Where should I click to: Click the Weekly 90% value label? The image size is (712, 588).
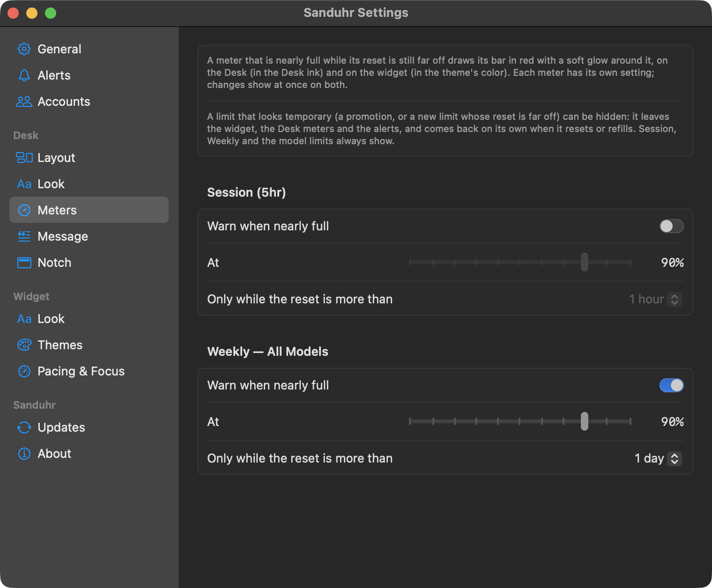[672, 422]
